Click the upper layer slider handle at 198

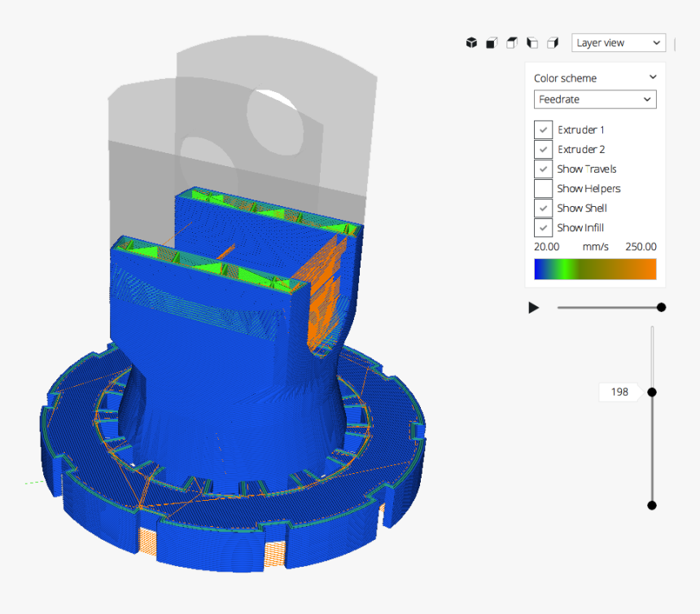click(x=652, y=392)
